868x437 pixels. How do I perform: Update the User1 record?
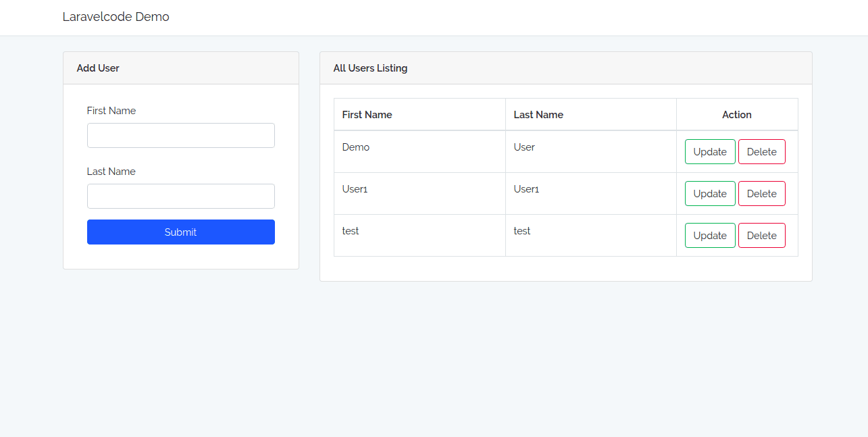(x=710, y=193)
